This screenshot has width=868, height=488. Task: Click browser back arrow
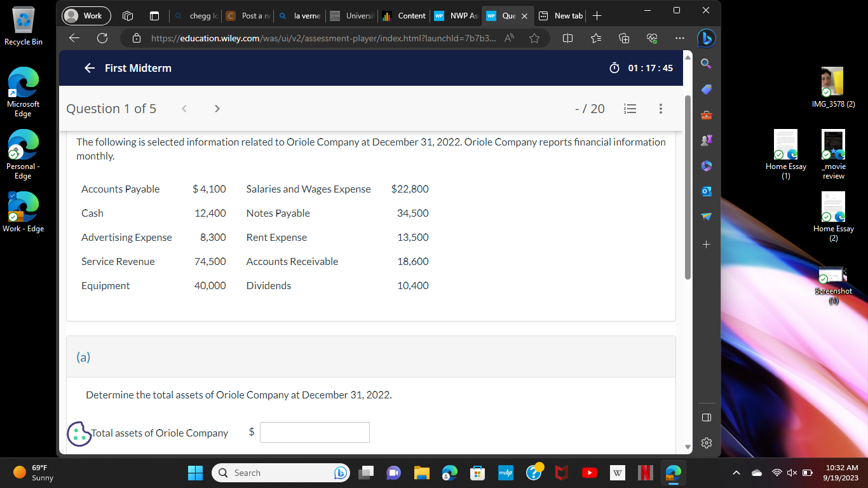point(74,39)
